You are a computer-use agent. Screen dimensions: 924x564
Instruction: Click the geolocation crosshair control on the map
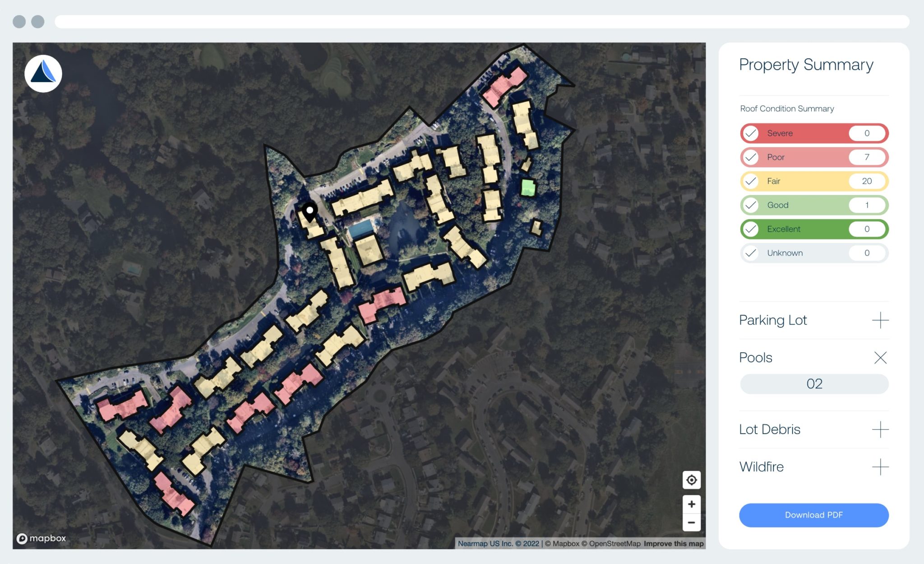pyautogui.click(x=691, y=480)
